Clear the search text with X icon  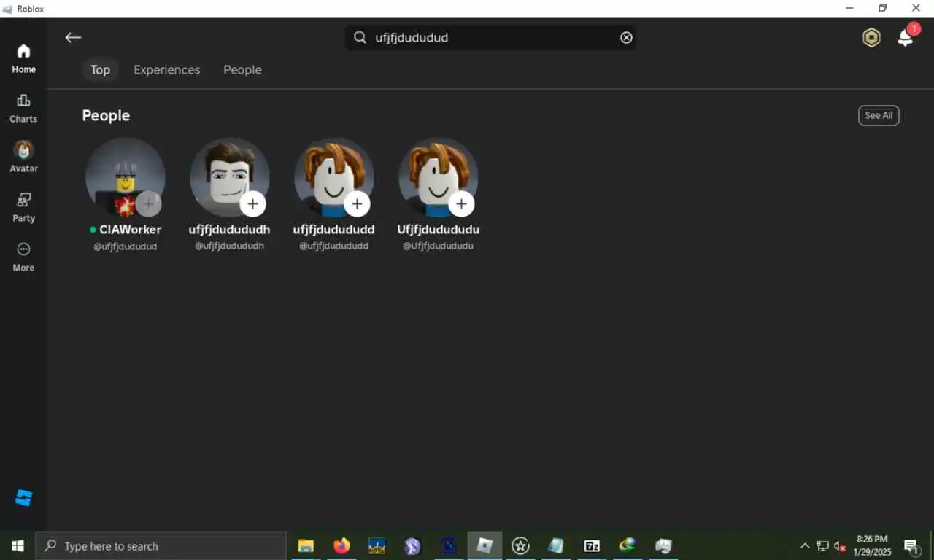[626, 38]
